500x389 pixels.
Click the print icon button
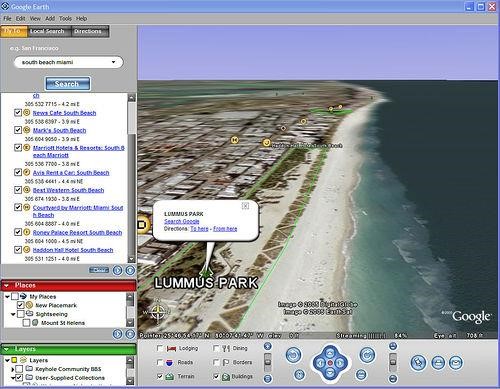tap(438, 363)
